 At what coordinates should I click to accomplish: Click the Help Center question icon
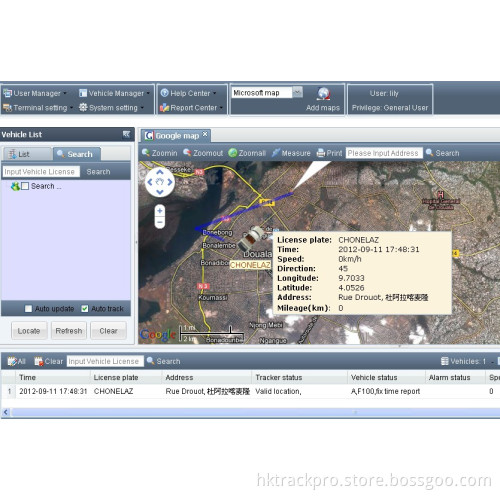click(164, 93)
